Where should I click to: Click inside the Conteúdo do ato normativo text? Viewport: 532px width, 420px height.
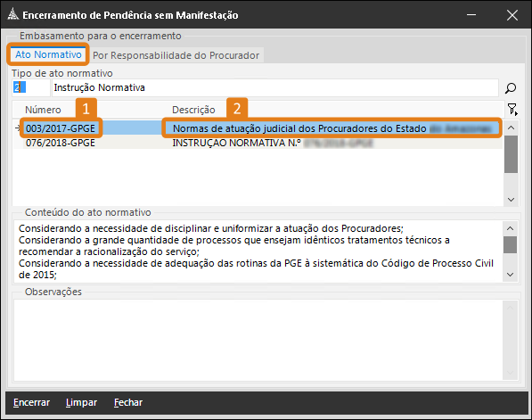[x=258, y=251]
